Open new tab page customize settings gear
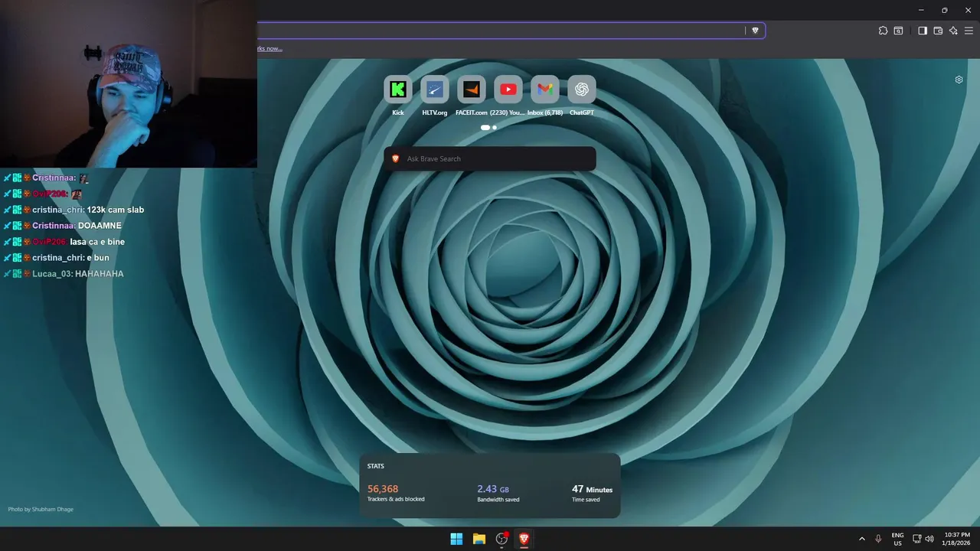980x551 pixels. click(x=959, y=80)
